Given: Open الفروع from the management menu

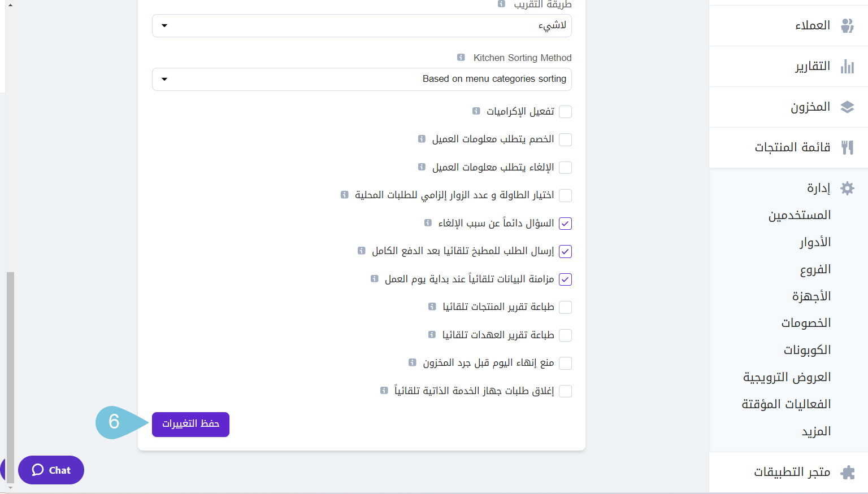Looking at the screenshot, I should point(815,269).
